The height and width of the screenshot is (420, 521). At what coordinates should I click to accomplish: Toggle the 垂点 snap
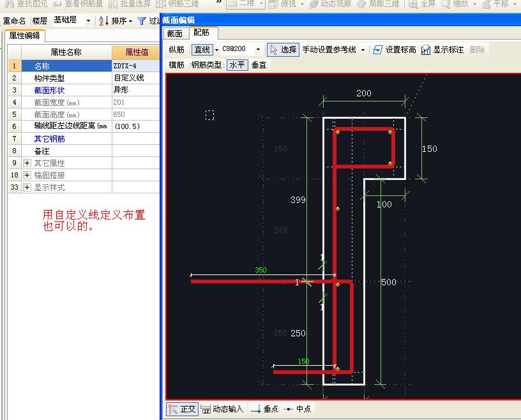[265, 409]
